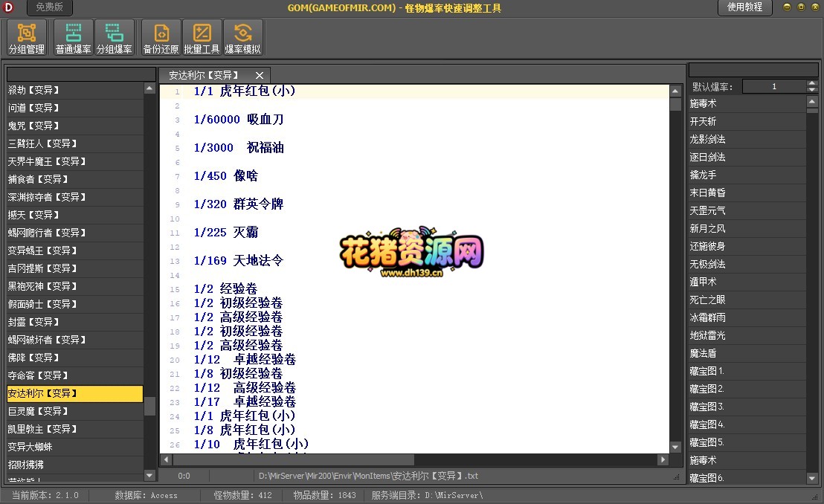Click the editor horizontal scroll right arrow
Viewport: 824px width, 504px height.
663,460
